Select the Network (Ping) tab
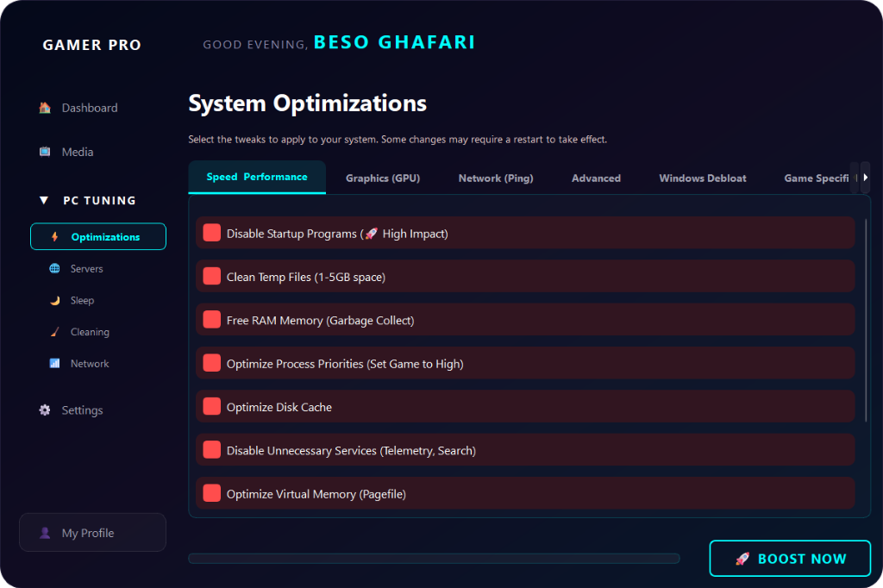The image size is (883, 588). click(496, 178)
